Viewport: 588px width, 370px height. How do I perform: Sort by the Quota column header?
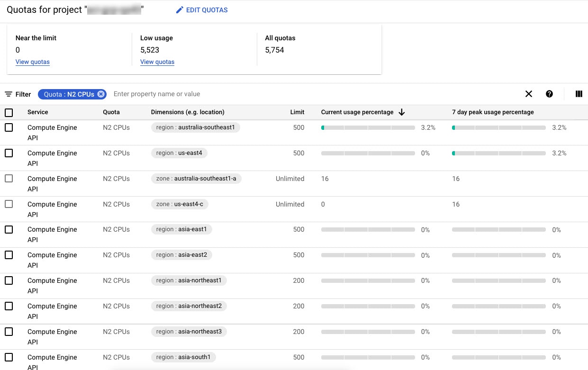pos(111,112)
